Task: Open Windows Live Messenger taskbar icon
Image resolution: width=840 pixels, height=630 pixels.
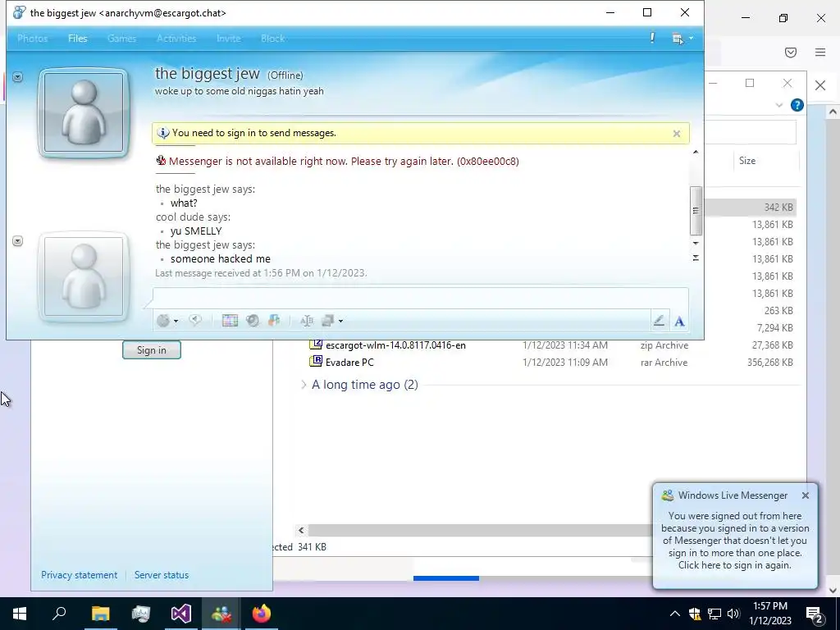Action: pos(221,614)
